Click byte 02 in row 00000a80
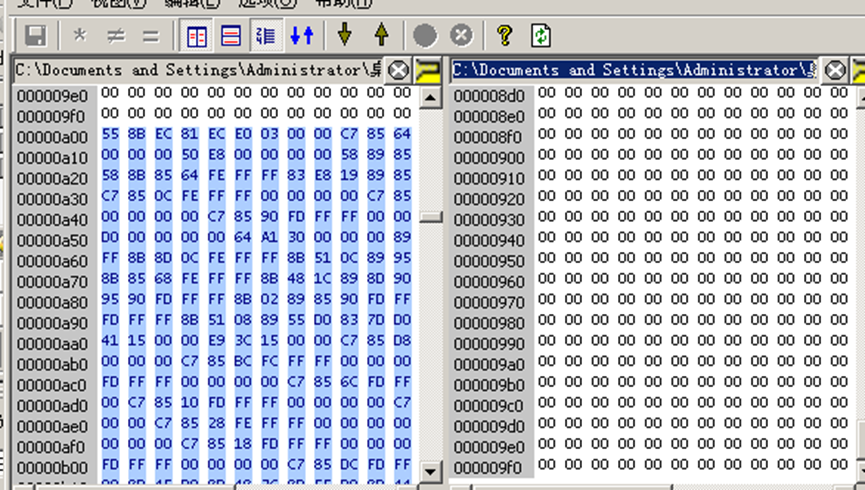 [x=269, y=300]
